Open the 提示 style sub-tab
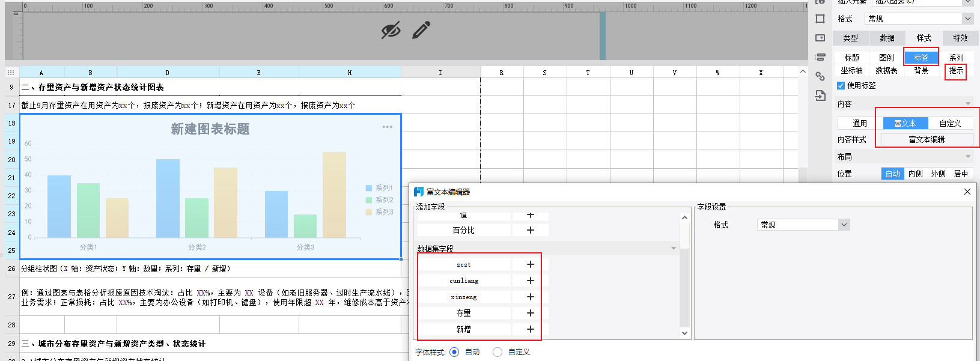This screenshot has height=361, width=980. pyautogui.click(x=956, y=70)
